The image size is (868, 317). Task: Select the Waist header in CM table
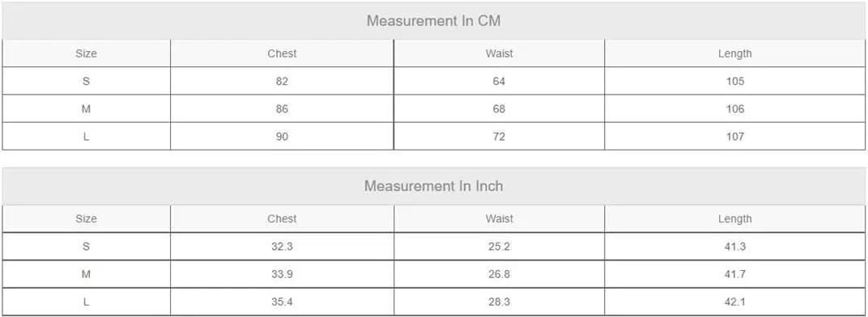pyautogui.click(x=499, y=53)
